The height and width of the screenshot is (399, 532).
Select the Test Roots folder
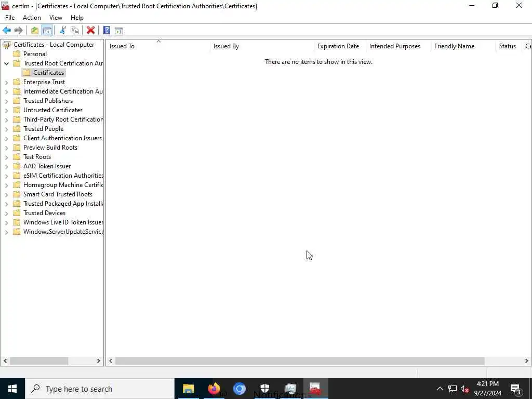[37, 157]
